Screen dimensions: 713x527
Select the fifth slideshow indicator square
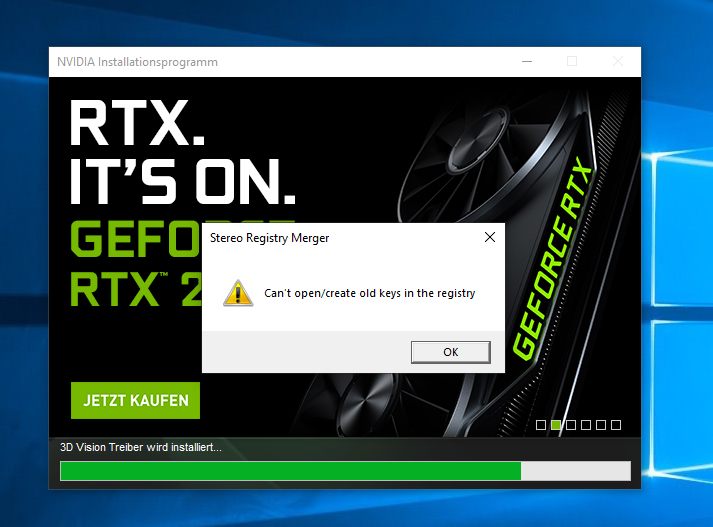pos(601,425)
